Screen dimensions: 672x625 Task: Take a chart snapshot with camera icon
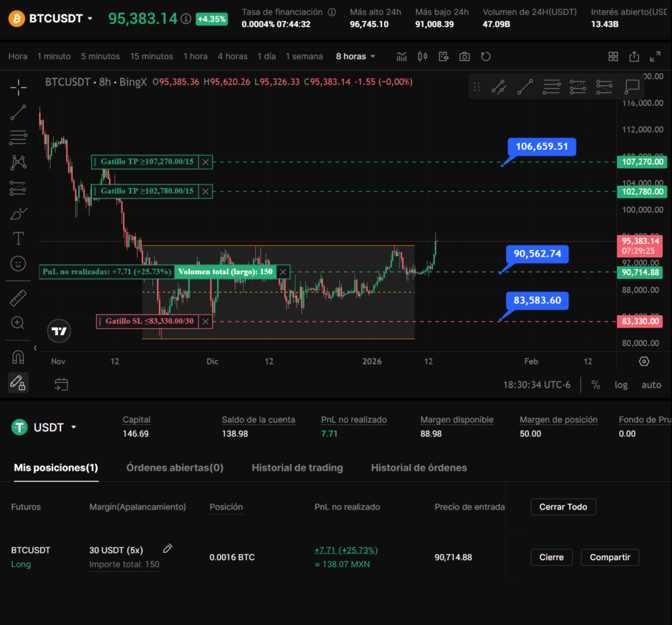[465, 56]
